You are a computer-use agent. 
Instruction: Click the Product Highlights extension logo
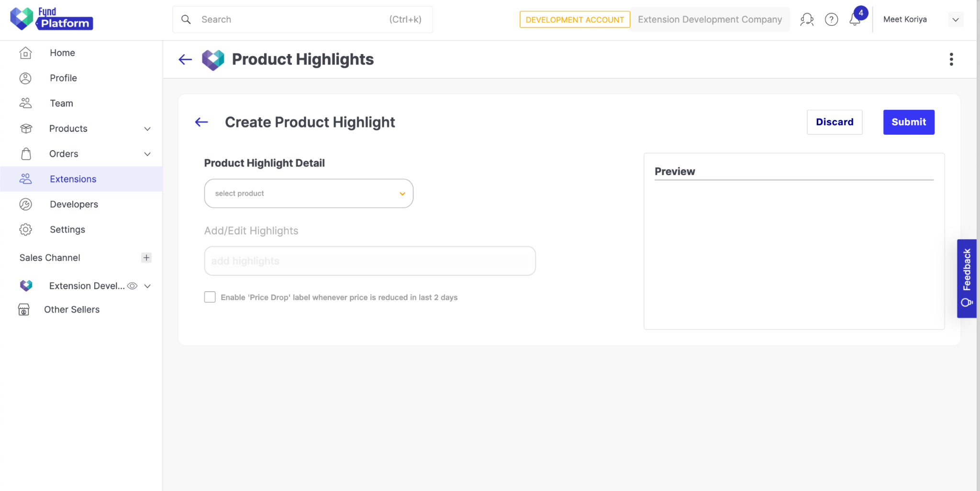pos(213,60)
